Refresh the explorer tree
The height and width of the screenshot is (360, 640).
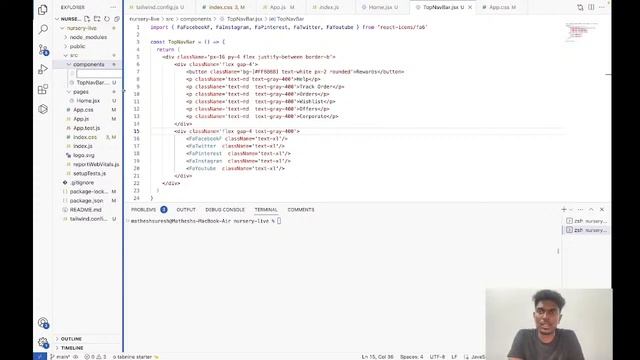coord(107,19)
